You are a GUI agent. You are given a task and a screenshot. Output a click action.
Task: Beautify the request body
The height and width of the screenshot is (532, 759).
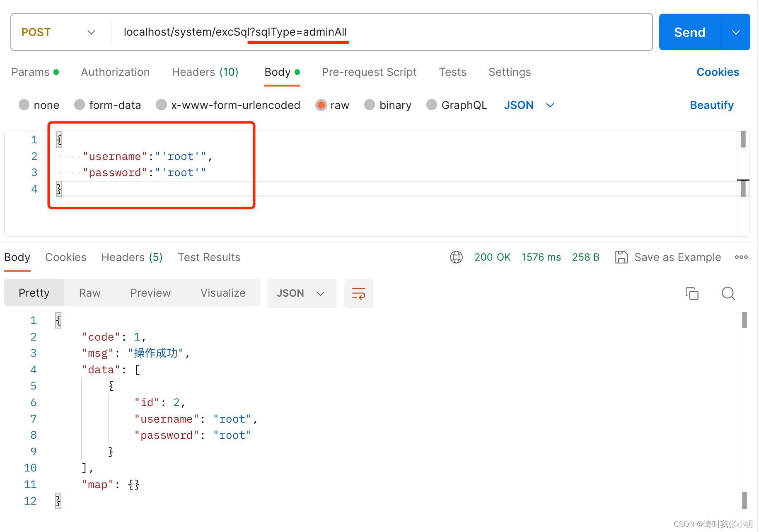[711, 105]
